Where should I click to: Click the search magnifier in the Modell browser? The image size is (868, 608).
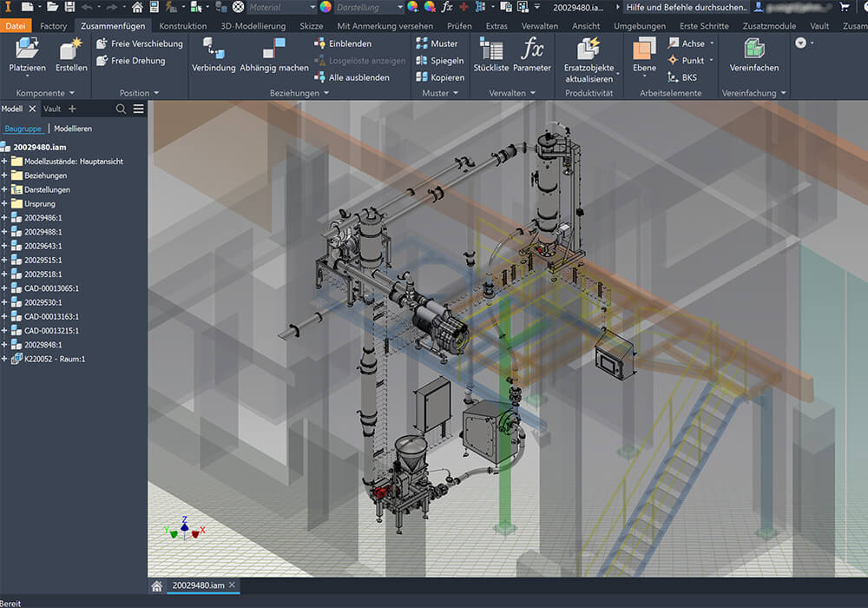121,109
